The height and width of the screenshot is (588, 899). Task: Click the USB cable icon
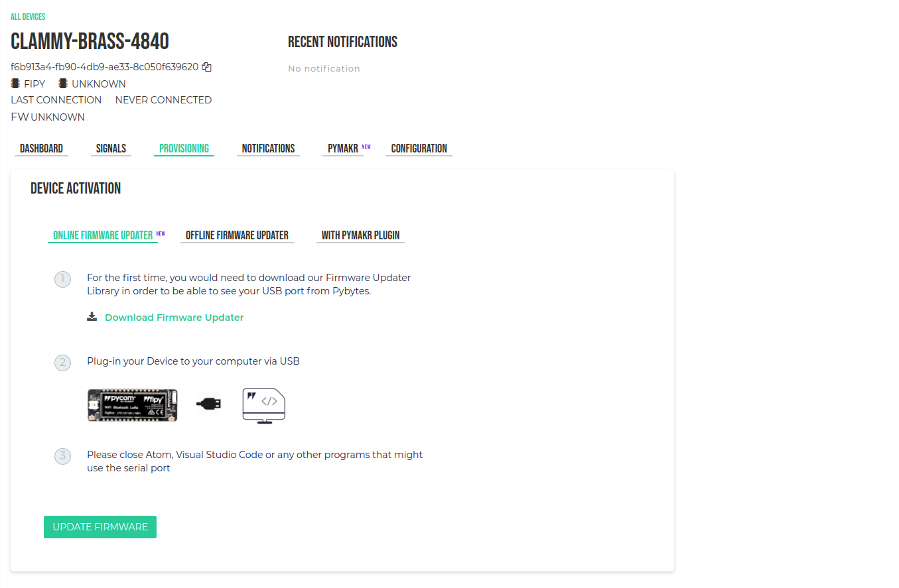[209, 404]
